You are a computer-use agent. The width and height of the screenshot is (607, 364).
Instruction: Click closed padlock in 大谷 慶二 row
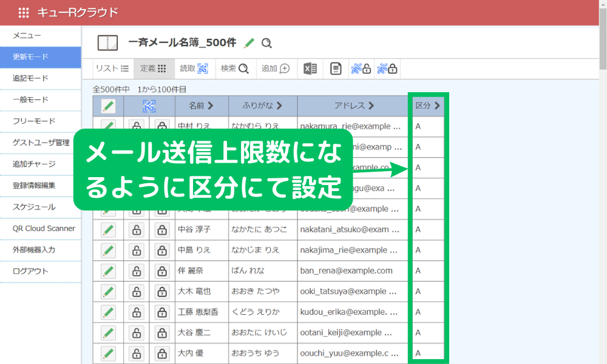[x=162, y=332]
